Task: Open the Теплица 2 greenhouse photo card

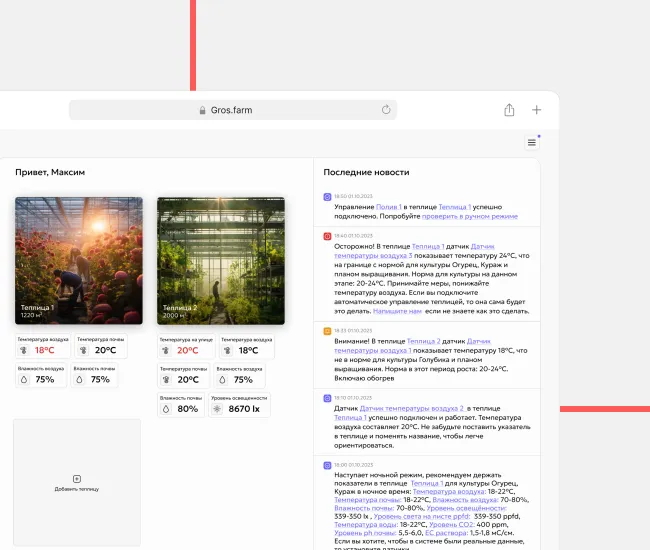Action: (221, 261)
